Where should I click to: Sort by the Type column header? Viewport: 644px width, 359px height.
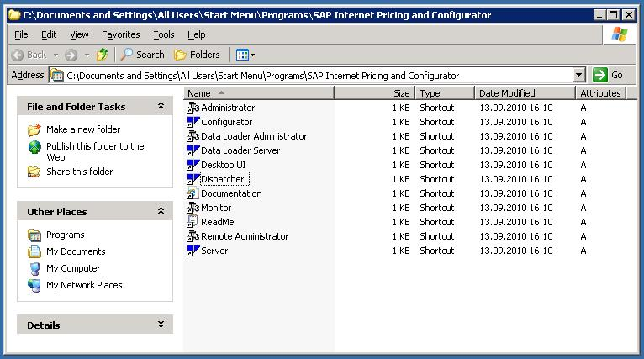tap(445, 93)
